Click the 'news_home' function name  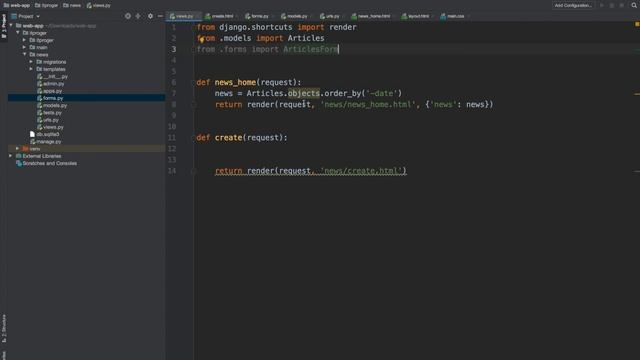tap(235, 82)
